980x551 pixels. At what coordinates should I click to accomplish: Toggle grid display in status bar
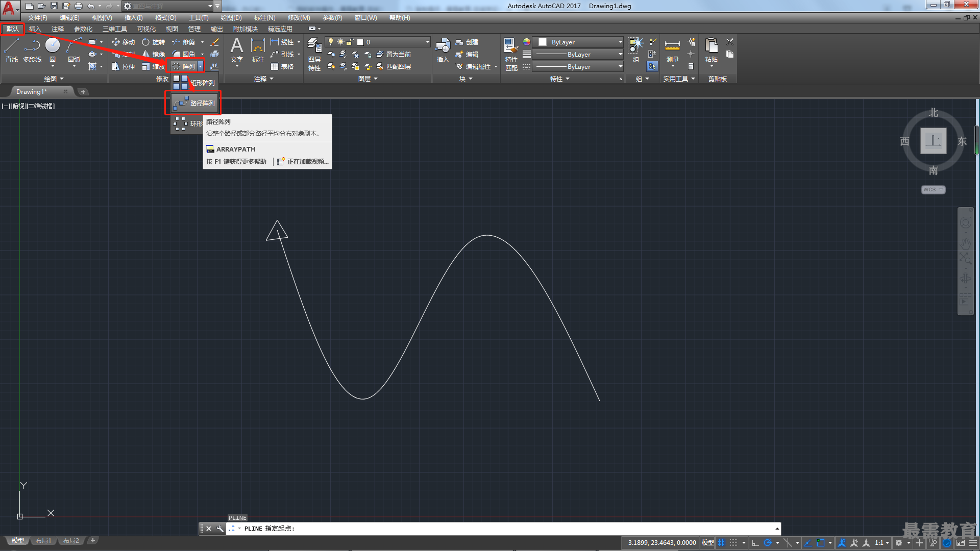coord(722,542)
